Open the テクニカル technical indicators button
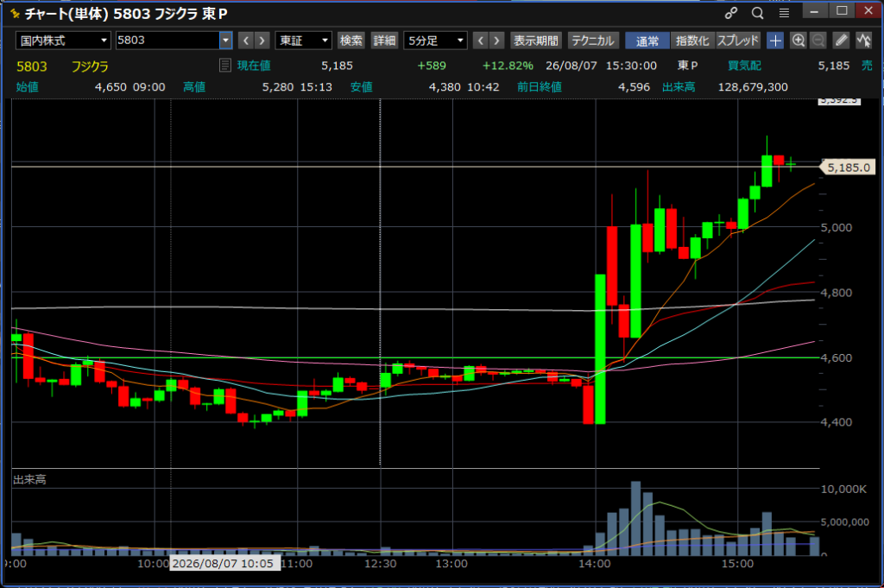This screenshot has height=588, width=884. (593, 41)
